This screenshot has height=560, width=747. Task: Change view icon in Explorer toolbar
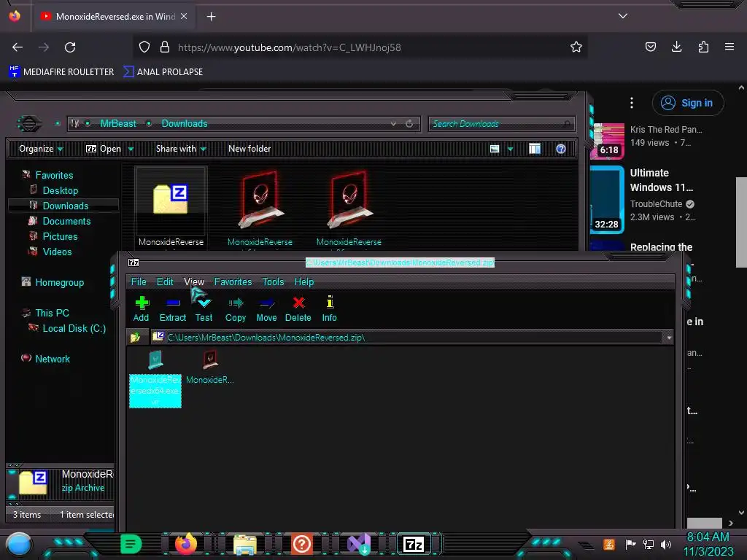(x=495, y=149)
